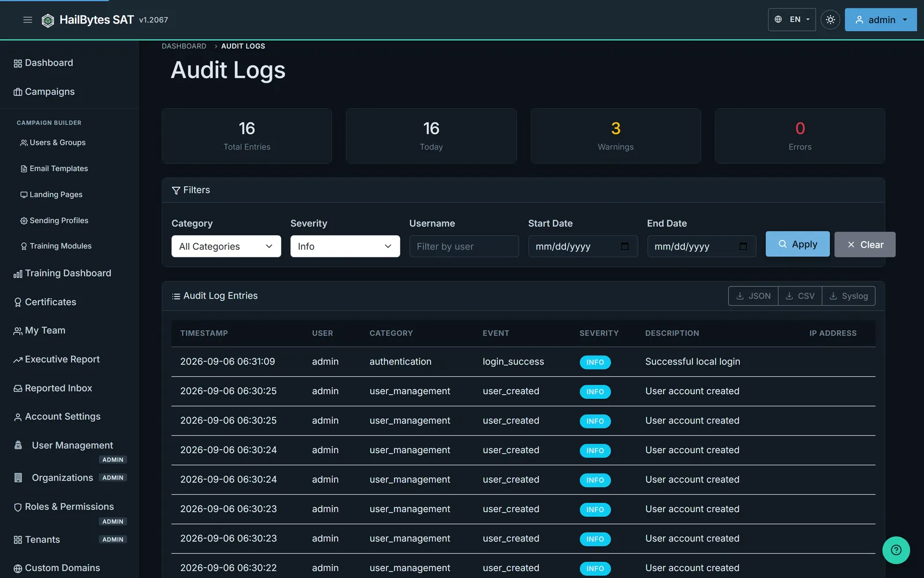Click the DASHBOARD breadcrumb link
This screenshot has height=578, width=924.
point(184,46)
